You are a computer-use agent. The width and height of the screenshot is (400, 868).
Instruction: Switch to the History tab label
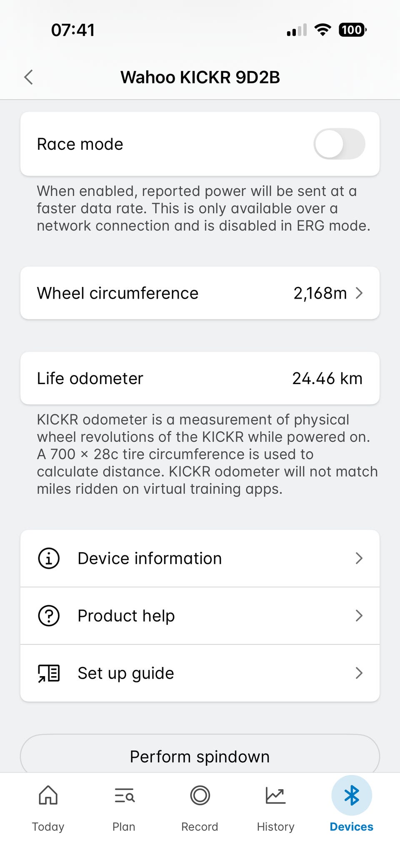[275, 827]
